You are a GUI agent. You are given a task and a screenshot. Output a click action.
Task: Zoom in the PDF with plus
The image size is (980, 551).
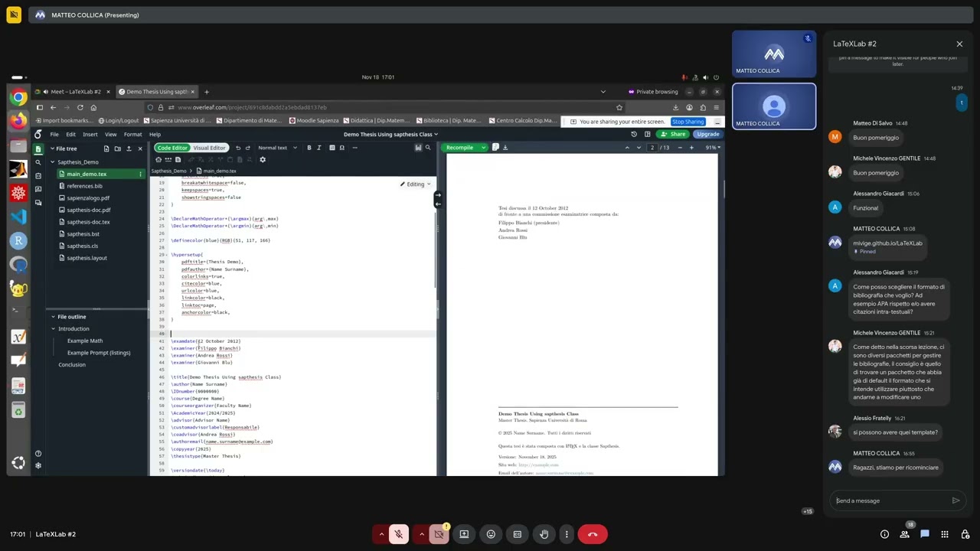(691, 148)
